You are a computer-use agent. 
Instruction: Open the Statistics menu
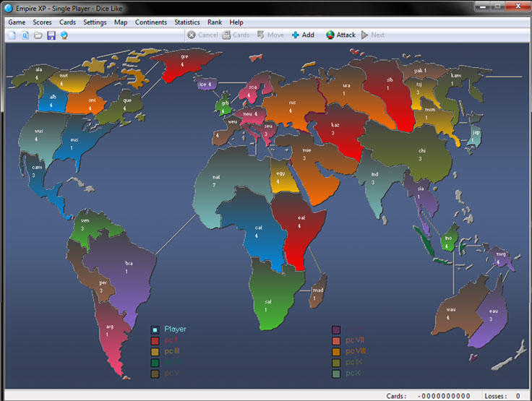tap(187, 22)
